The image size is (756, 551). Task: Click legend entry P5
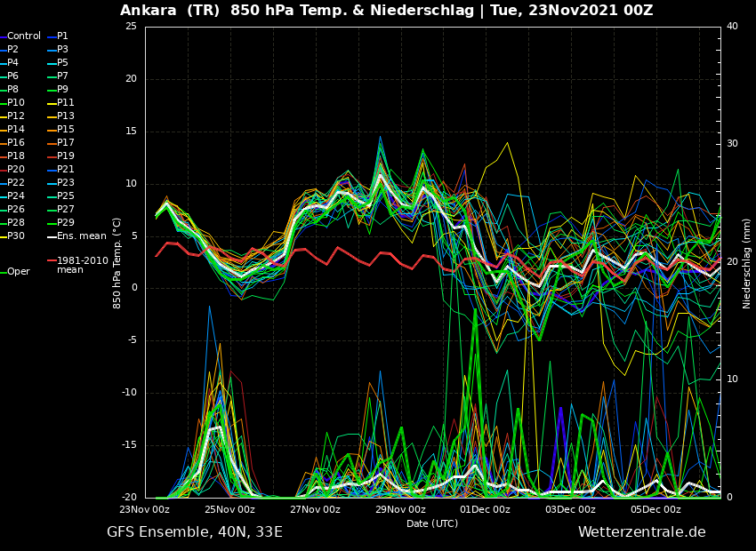pyautogui.click(x=62, y=62)
